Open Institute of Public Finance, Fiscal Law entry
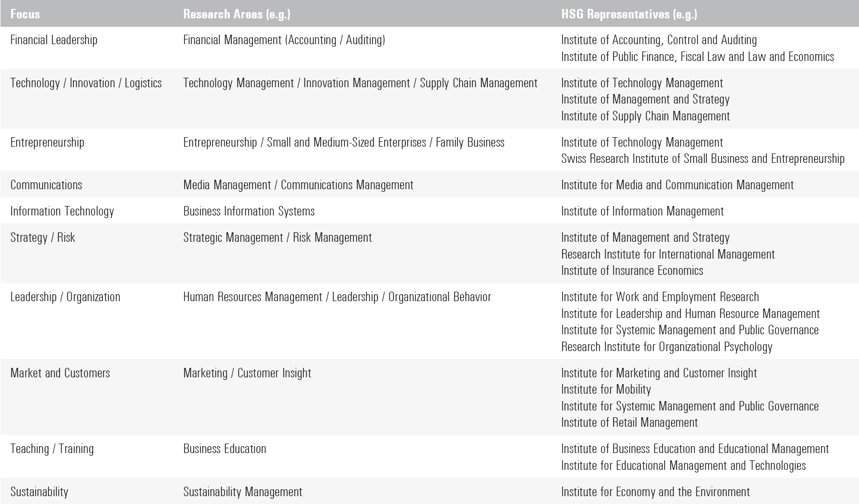This screenshot has width=859, height=504. [697, 57]
